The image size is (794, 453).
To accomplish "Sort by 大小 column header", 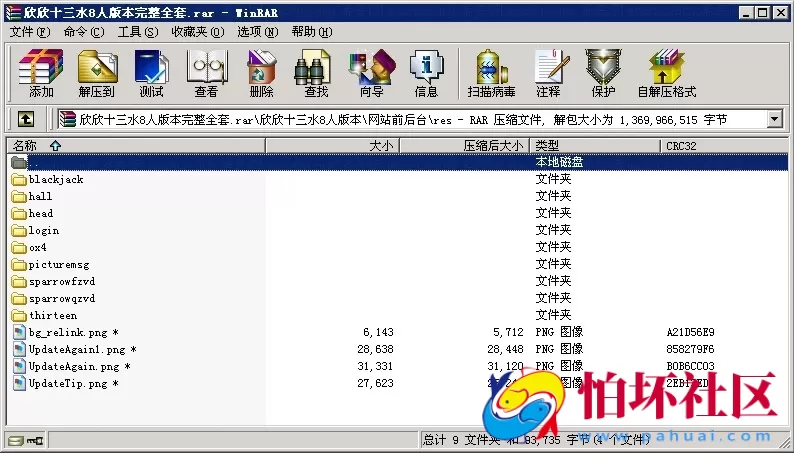I will click(333, 146).
